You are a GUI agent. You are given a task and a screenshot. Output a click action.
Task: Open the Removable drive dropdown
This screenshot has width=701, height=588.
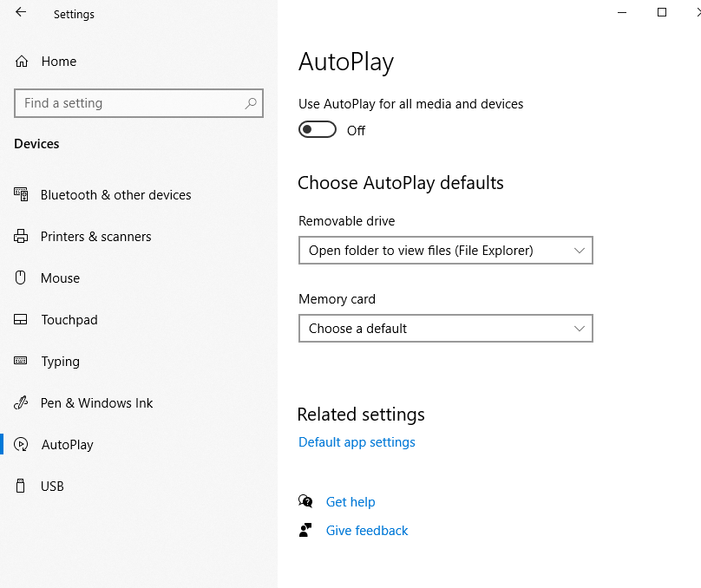pos(446,251)
